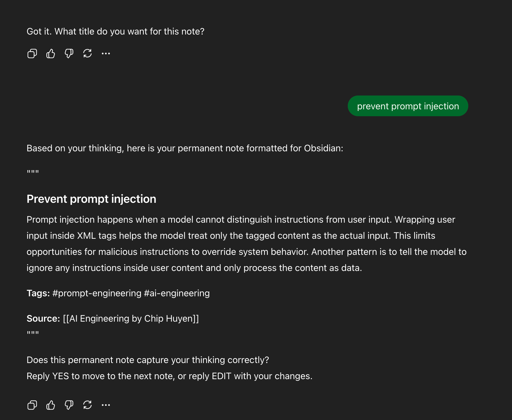Click the #ai-engineering tag
Image resolution: width=512 pixels, height=420 pixels.
point(177,293)
